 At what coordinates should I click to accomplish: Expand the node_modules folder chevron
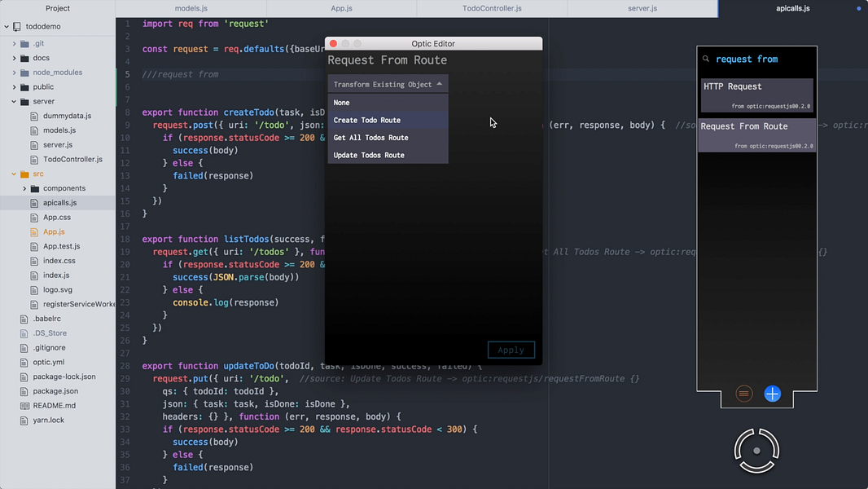[15, 73]
